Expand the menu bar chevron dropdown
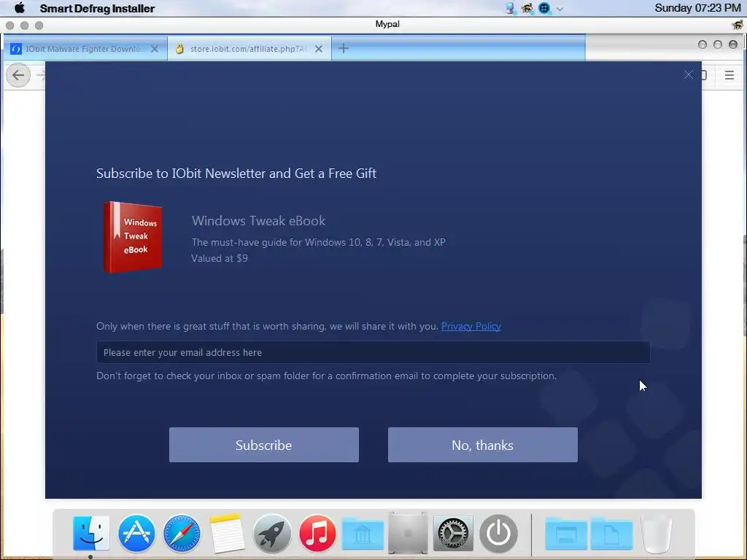Image resolution: width=747 pixels, height=560 pixels. [x=560, y=9]
